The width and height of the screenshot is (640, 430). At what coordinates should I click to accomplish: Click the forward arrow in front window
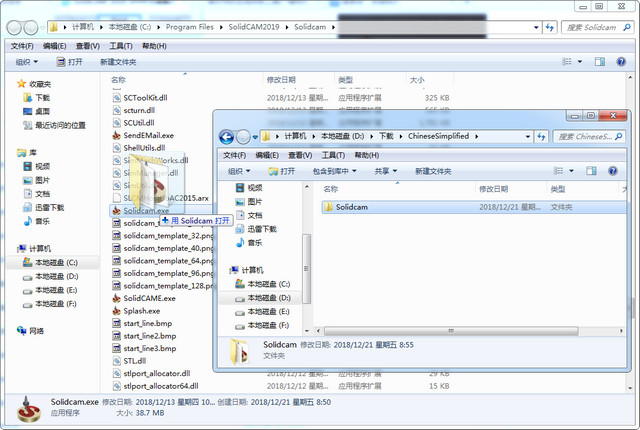243,137
